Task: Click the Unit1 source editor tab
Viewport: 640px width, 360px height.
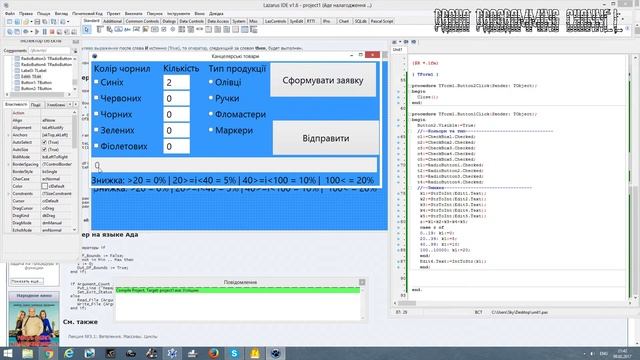Action: [397, 49]
